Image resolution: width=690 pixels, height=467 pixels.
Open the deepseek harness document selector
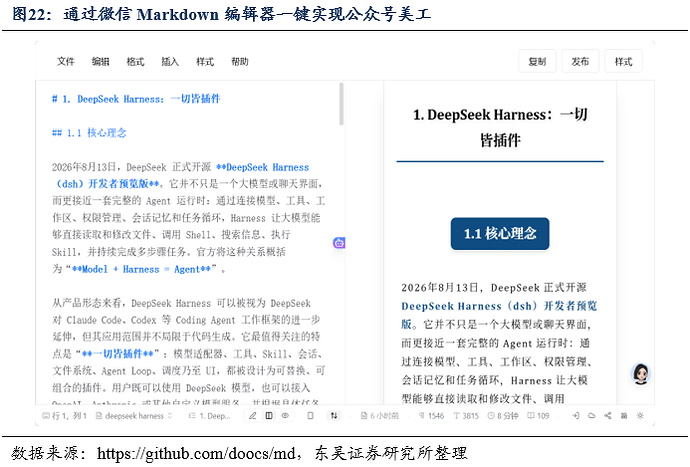pyautogui.click(x=134, y=416)
